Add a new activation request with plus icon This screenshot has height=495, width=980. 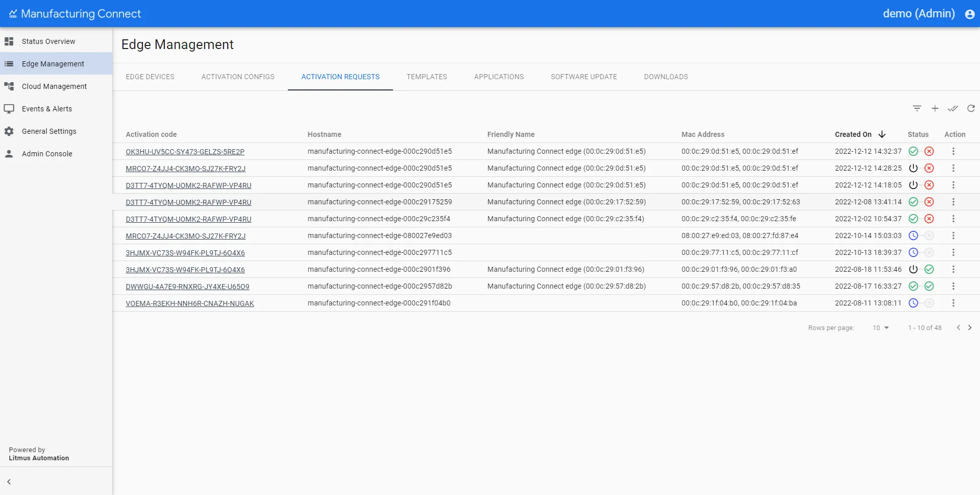[x=935, y=108]
